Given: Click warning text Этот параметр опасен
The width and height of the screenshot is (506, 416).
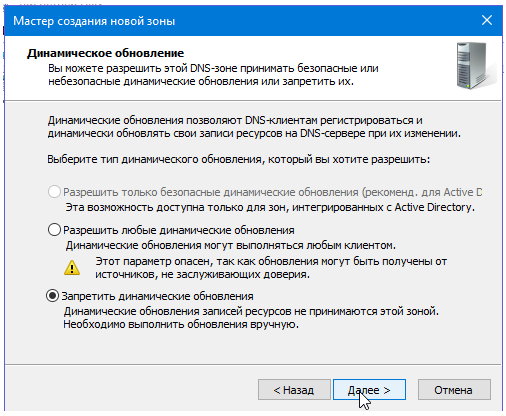Looking at the screenshot, I should (x=271, y=268).
